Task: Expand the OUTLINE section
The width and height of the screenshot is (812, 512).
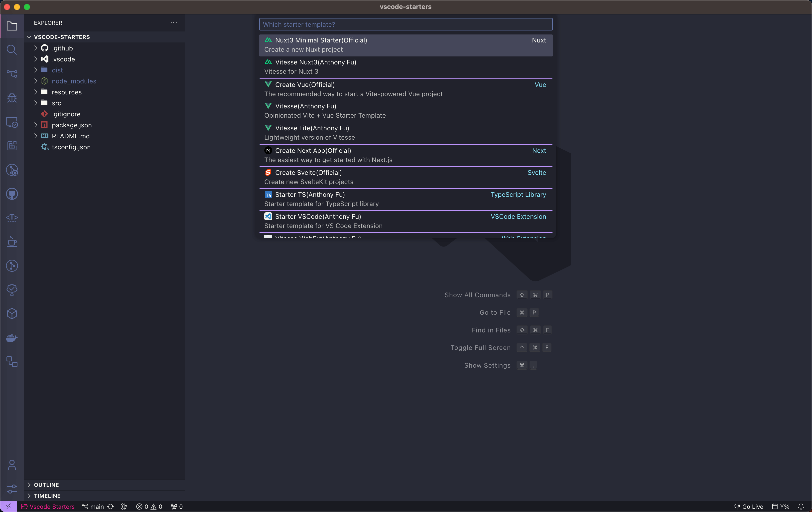Action: pyautogui.click(x=46, y=485)
